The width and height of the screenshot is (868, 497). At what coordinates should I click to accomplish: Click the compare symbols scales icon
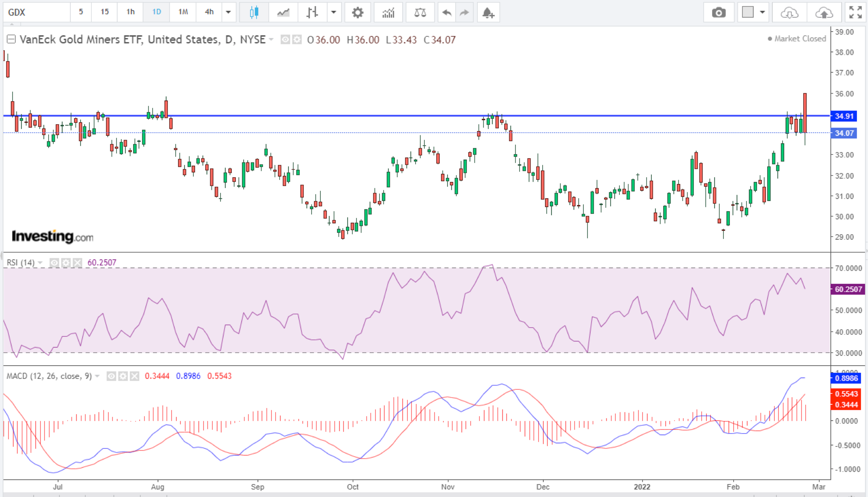[420, 13]
